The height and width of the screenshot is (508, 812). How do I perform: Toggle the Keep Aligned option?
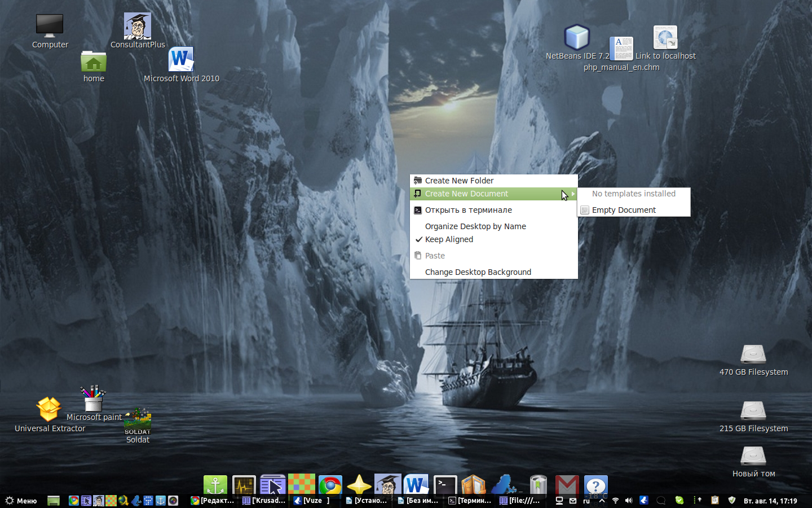click(x=449, y=239)
